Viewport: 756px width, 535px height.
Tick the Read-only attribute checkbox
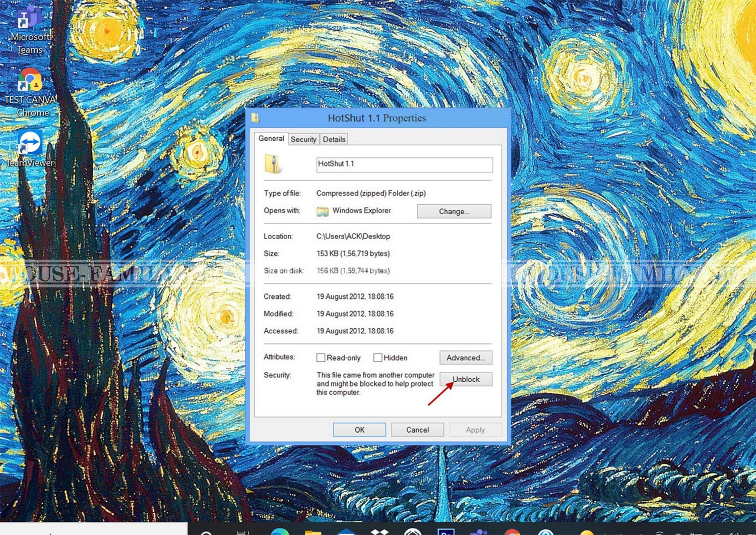tap(321, 358)
